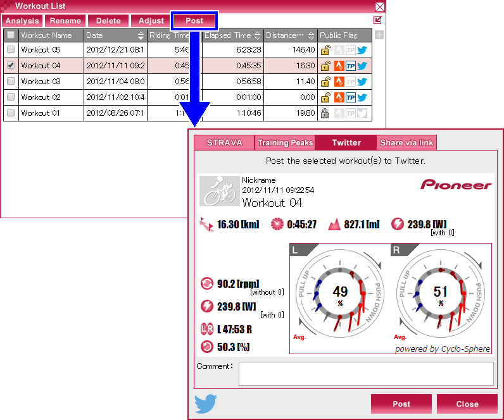The width and height of the screenshot is (504, 420).
Task: Select the Workout 05 name cell
Action: click(51, 50)
